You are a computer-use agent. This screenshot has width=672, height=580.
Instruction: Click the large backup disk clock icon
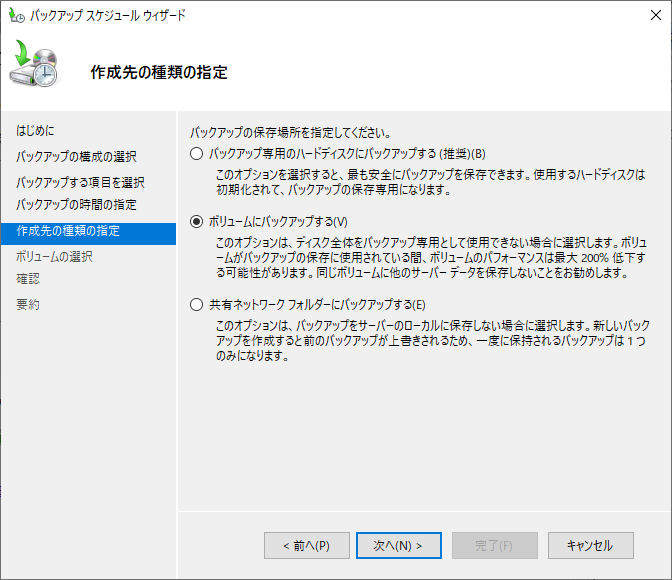point(38,66)
